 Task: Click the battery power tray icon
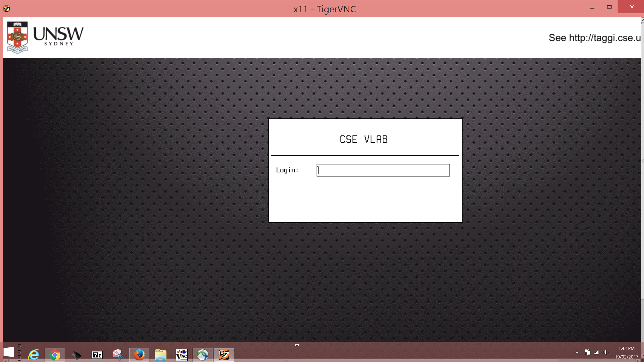[587, 352]
